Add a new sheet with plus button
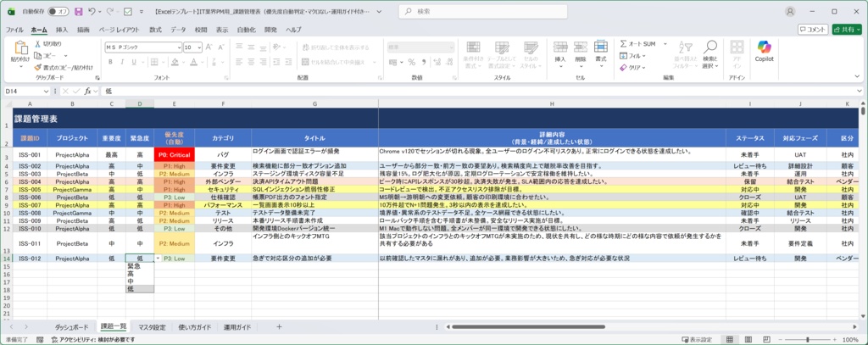 tap(279, 326)
